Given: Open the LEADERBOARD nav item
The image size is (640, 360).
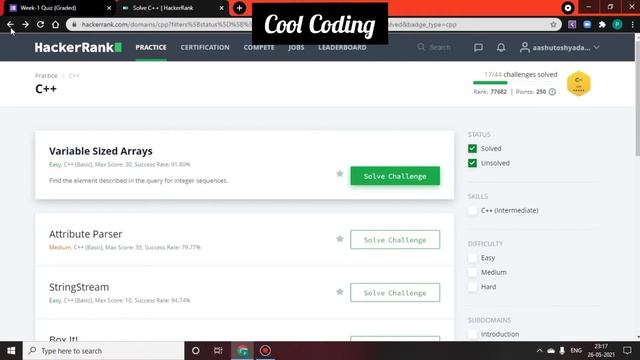Looking at the screenshot, I should pos(342,47).
